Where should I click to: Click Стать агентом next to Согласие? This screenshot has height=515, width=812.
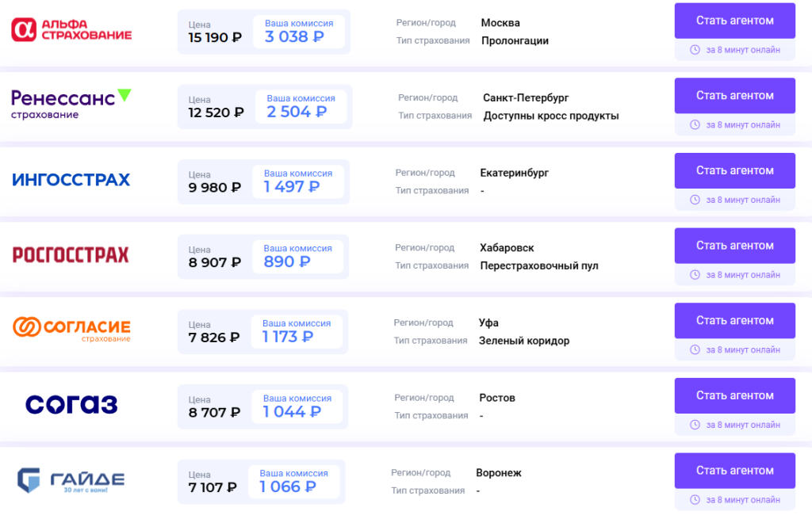[734, 320]
